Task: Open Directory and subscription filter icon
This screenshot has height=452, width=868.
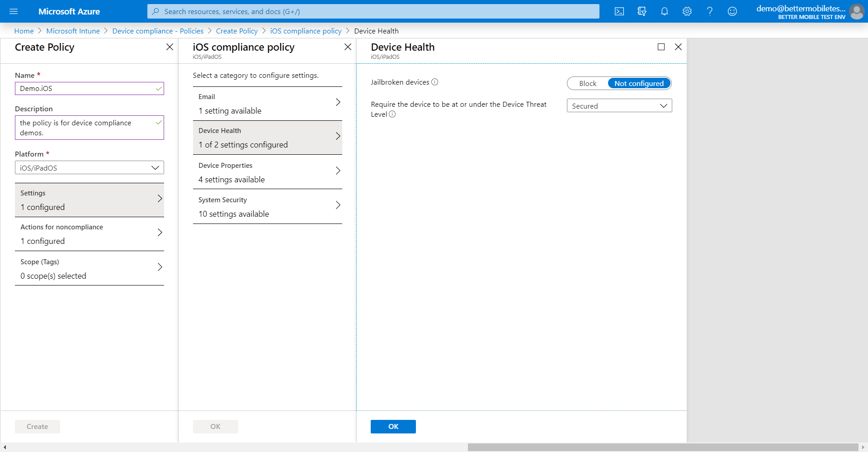Action: pyautogui.click(x=642, y=11)
